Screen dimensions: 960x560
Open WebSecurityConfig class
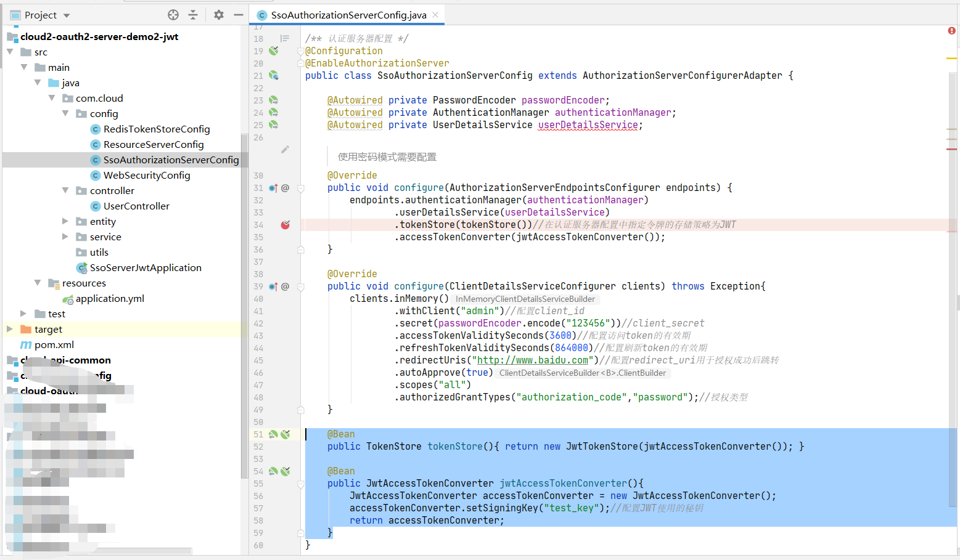[x=147, y=175]
